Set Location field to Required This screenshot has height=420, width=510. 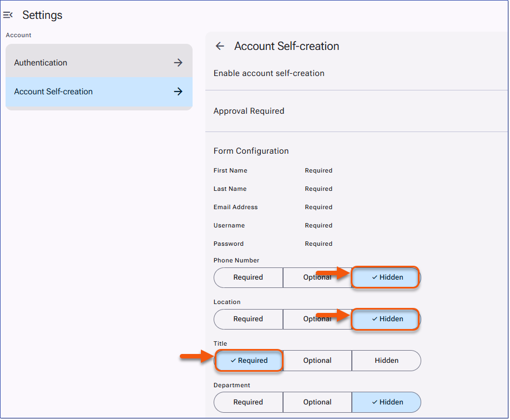pyautogui.click(x=248, y=319)
